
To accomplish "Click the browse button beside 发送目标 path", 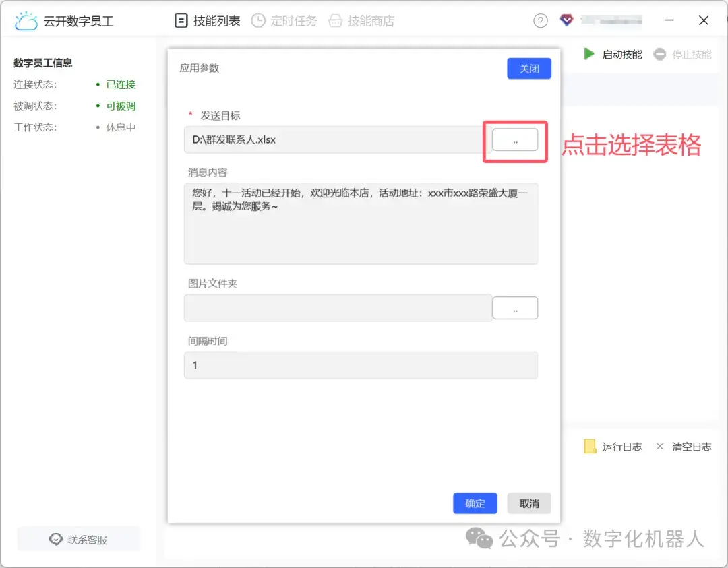I will pos(514,141).
